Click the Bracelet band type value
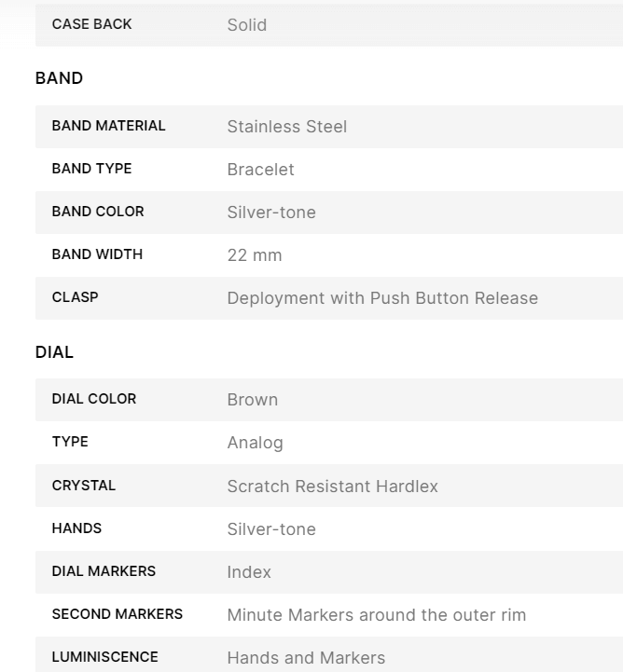This screenshot has height=672, width=623. (x=260, y=170)
